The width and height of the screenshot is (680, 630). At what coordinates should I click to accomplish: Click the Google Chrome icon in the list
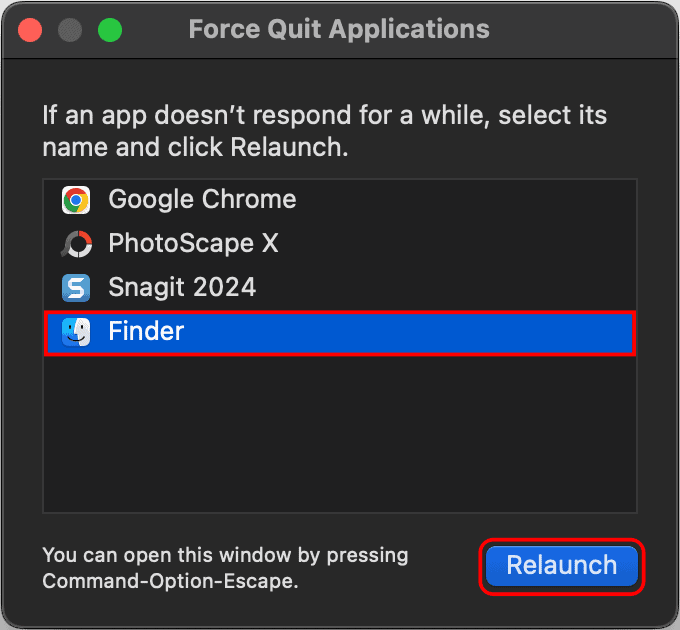point(76,200)
